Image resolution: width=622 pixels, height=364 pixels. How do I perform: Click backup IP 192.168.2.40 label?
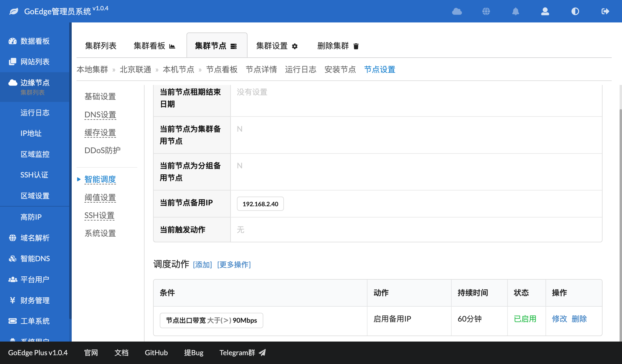260,204
